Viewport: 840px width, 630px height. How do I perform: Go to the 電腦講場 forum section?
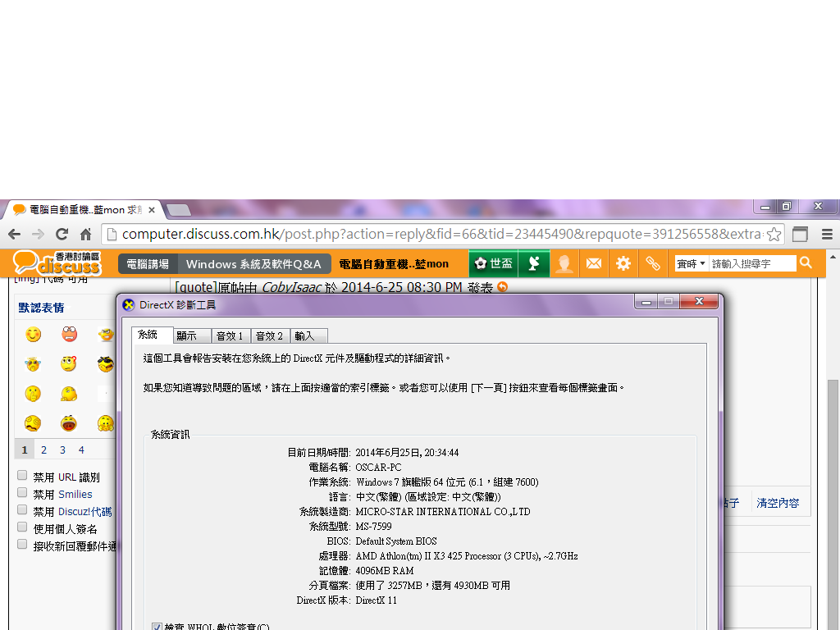click(148, 264)
